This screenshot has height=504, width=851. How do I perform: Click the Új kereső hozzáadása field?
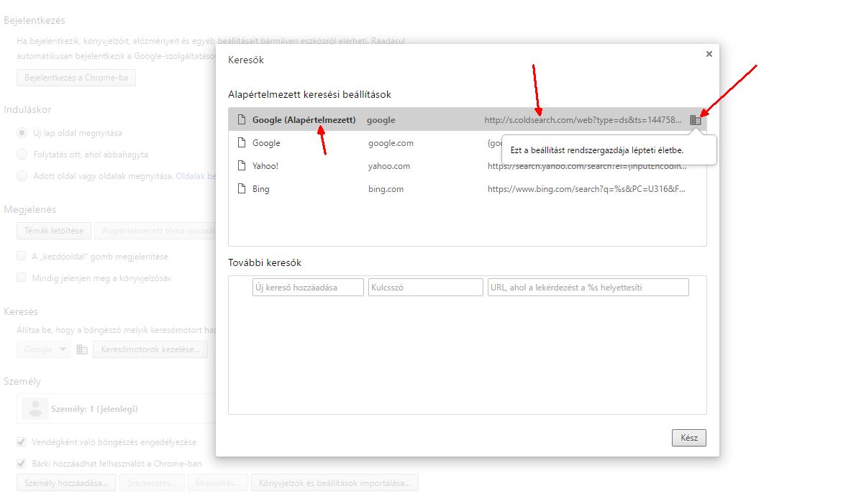point(308,288)
